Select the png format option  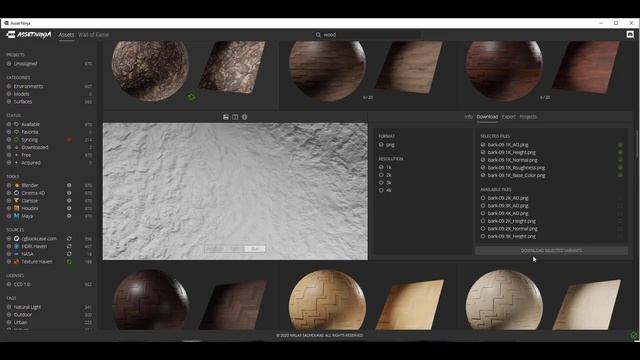tap(381, 144)
